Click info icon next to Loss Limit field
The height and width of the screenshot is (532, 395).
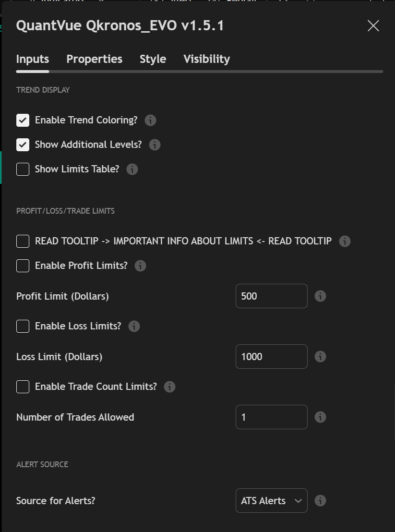pos(320,356)
